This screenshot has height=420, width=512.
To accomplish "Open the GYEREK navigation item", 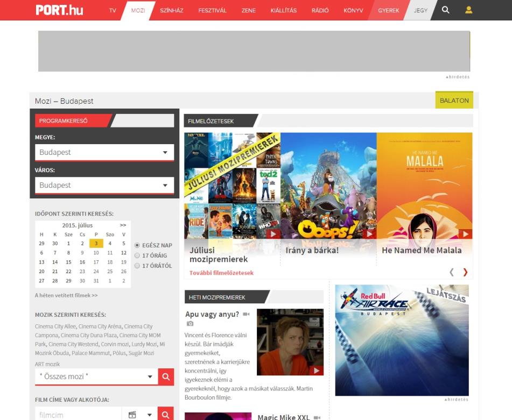I will [x=389, y=10].
